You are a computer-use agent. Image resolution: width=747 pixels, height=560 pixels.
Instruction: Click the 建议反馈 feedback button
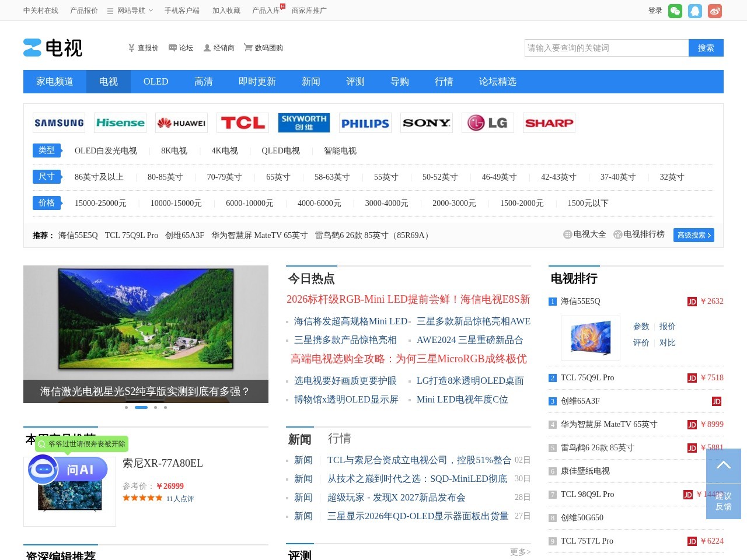(x=724, y=502)
